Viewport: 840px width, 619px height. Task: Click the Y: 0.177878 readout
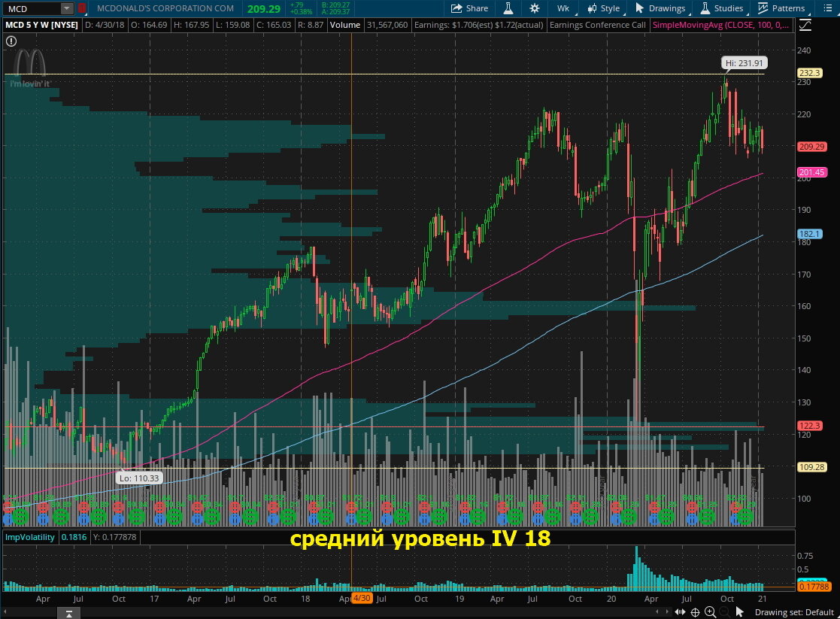(x=114, y=537)
